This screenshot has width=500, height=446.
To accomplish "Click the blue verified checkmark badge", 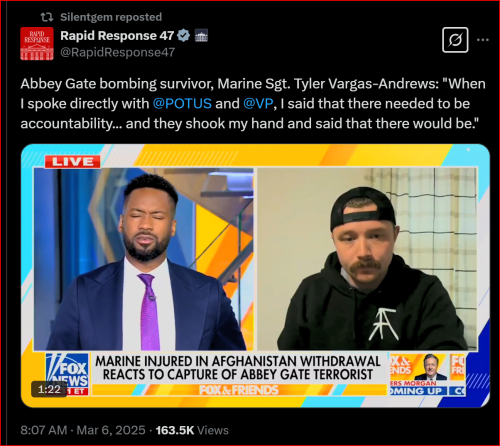I will pyautogui.click(x=183, y=35).
